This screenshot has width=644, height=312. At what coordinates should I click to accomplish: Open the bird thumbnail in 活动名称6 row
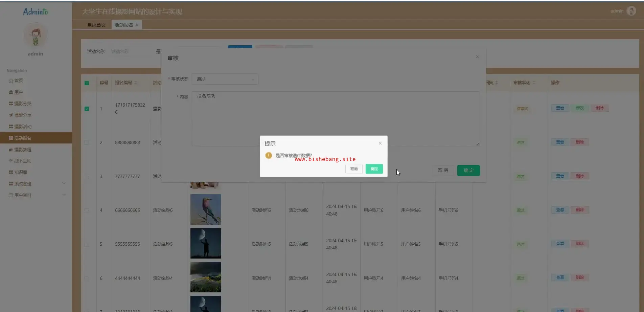pyautogui.click(x=205, y=209)
